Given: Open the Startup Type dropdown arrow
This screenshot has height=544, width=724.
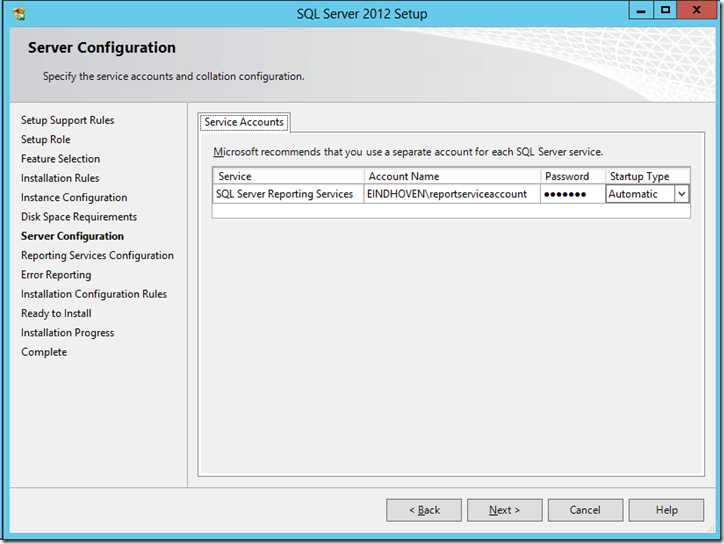Looking at the screenshot, I should [x=682, y=194].
